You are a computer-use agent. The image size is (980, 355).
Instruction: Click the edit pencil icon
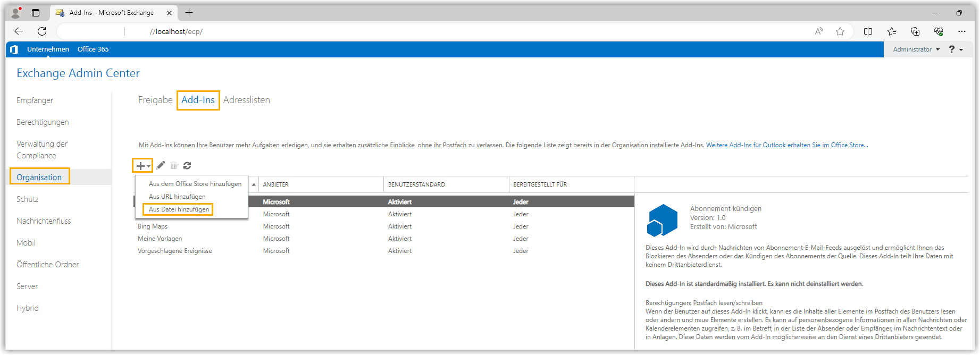click(x=161, y=165)
